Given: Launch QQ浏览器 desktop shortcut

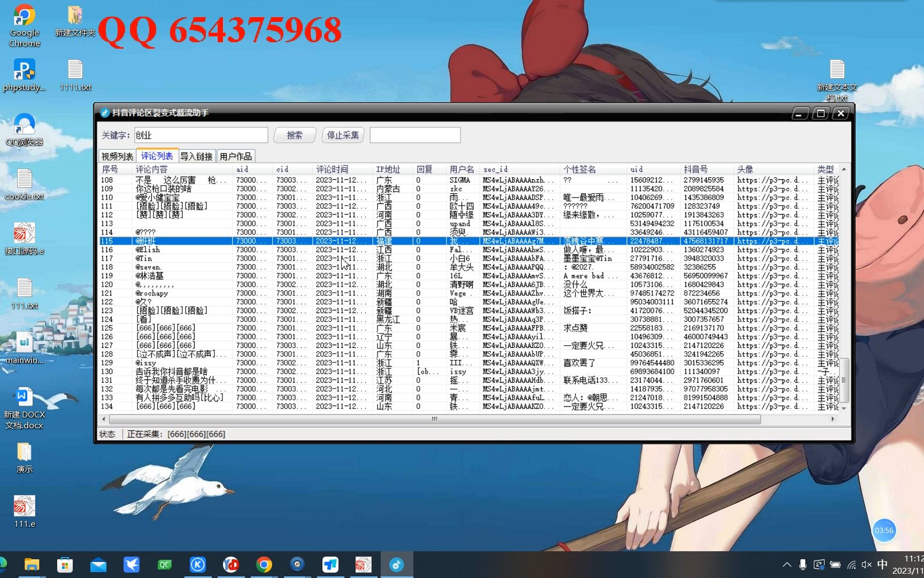Looking at the screenshot, I should (25, 130).
